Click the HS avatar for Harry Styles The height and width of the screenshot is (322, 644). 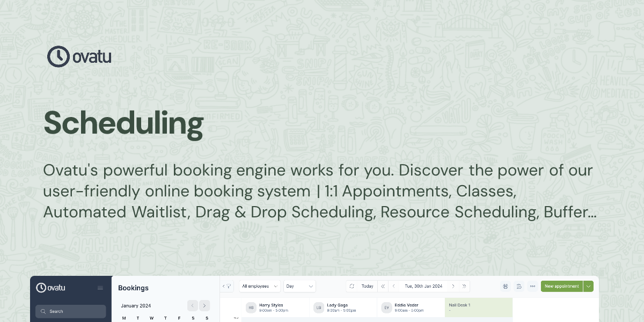[251, 307]
